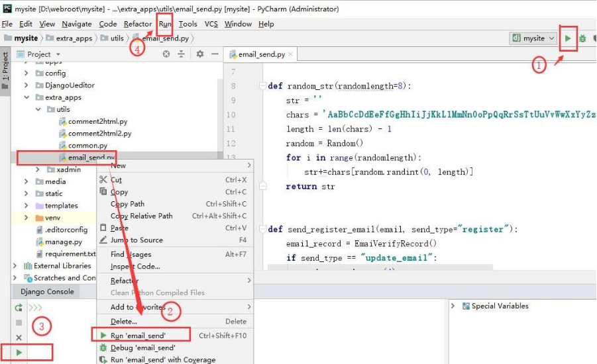Select requirement.txt file in tree

point(66,253)
